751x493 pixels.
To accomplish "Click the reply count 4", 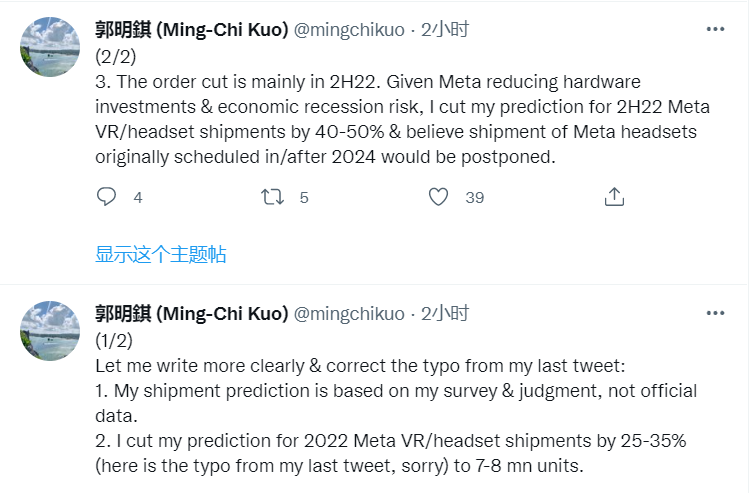I will pyautogui.click(x=138, y=198).
